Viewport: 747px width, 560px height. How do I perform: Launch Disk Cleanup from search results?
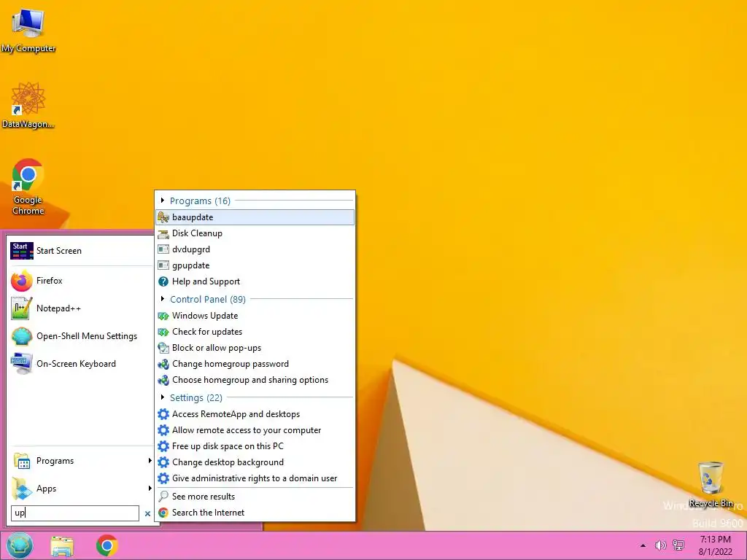point(255,233)
